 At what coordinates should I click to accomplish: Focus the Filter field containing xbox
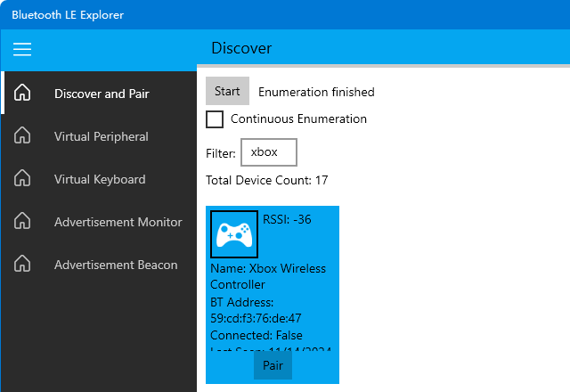[x=269, y=152]
